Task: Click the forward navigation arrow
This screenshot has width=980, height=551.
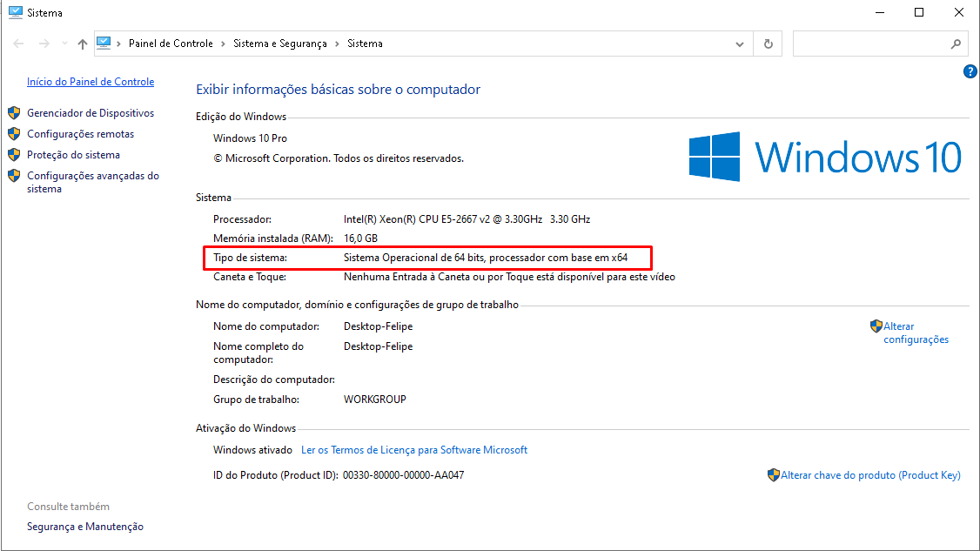Action: [x=44, y=44]
